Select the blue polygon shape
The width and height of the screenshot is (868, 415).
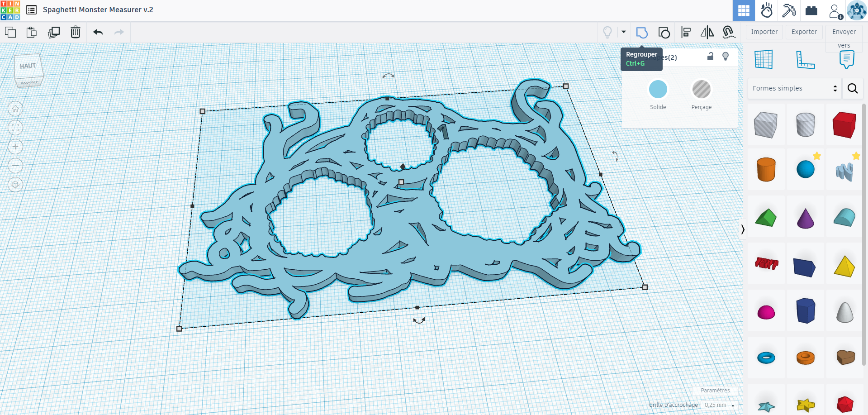pyautogui.click(x=805, y=310)
